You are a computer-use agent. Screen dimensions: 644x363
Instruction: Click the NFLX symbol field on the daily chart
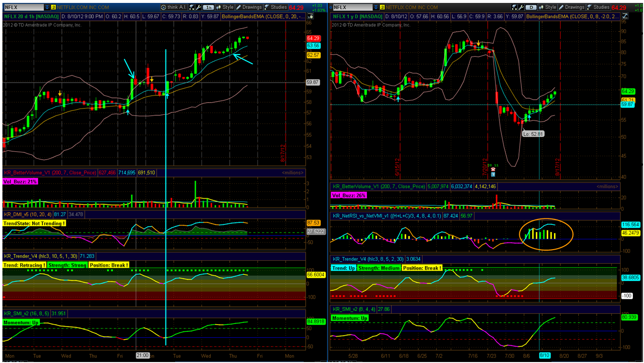[x=352, y=7]
